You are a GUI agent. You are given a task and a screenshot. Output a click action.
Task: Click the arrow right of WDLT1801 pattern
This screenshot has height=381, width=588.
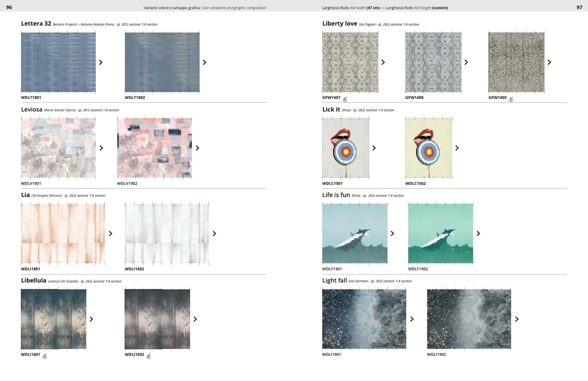tap(101, 62)
